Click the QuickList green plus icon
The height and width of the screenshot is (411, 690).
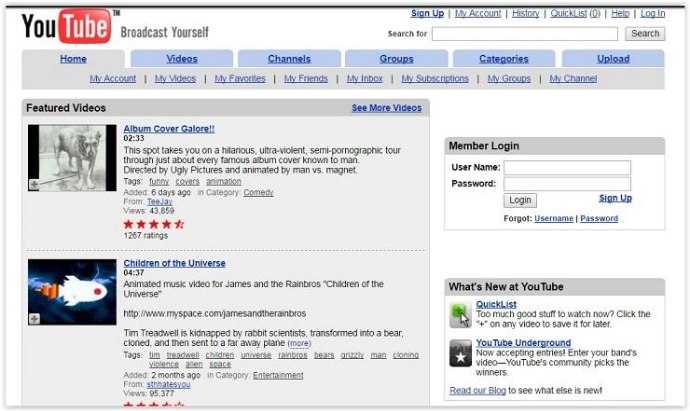(460, 315)
